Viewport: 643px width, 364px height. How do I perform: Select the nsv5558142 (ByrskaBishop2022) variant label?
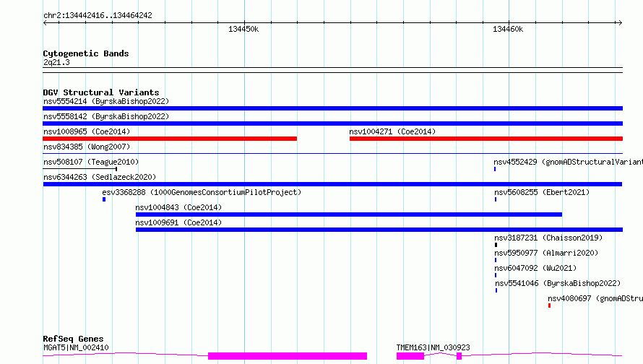click(106, 116)
